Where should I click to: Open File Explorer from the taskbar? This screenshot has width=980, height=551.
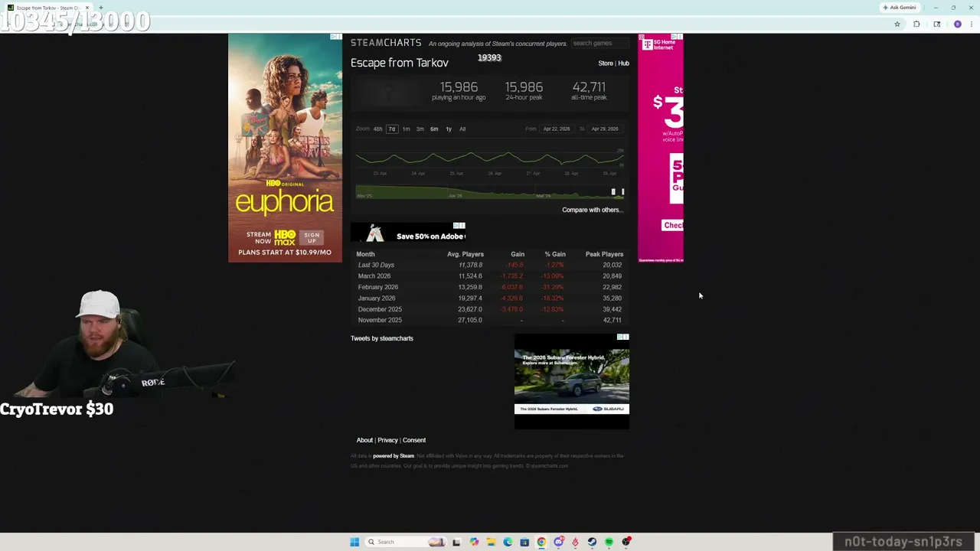[491, 542]
